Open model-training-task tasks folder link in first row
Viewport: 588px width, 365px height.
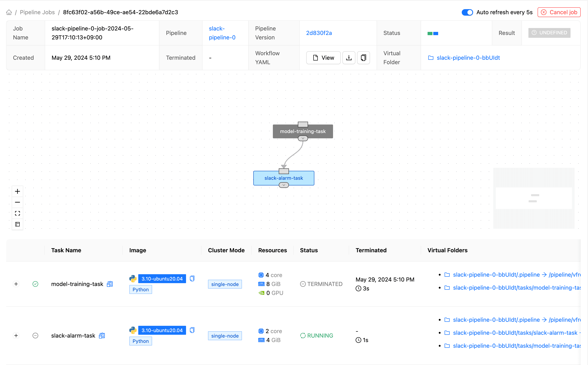(x=512, y=288)
